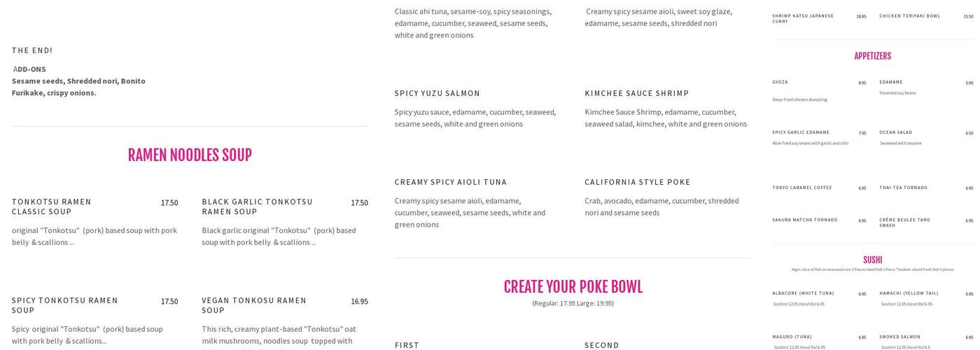980x350 pixels.
Task: Pick the Edamame appetizer
Action: point(891,82)
